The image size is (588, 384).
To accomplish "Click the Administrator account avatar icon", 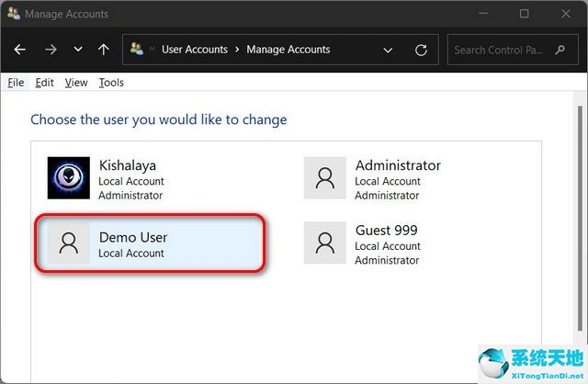I will [324, 177].
